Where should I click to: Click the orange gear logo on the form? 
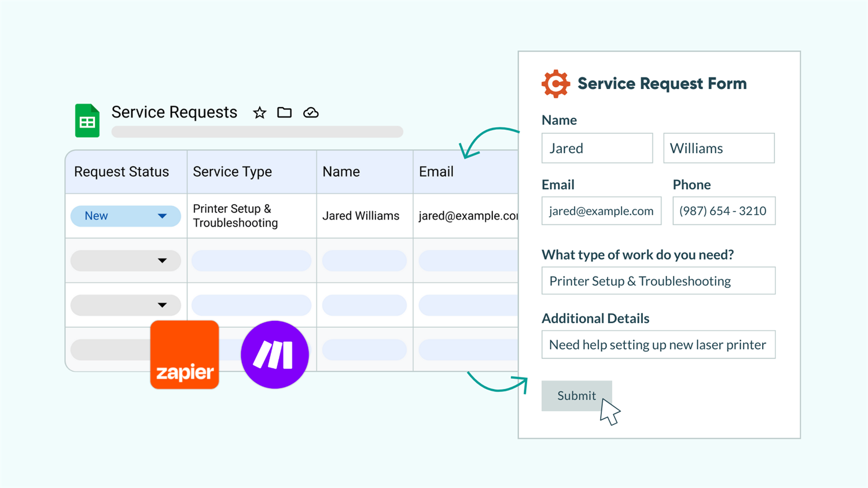556,83
